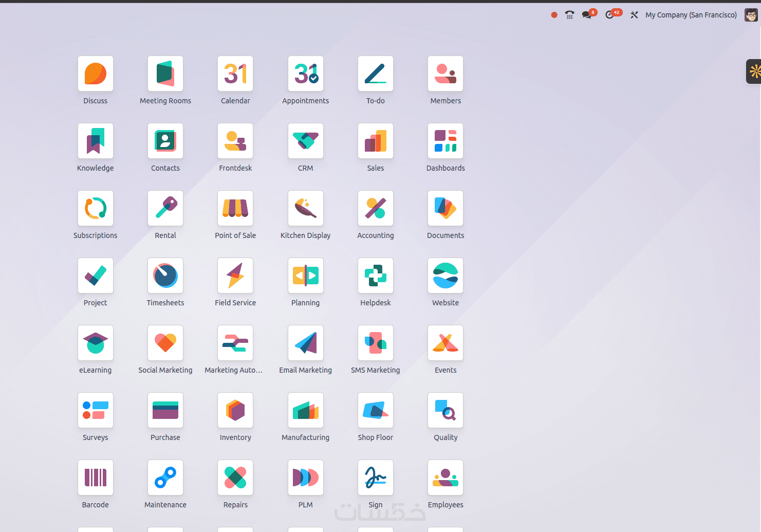Launch the Helpdesk app
Viewport: 761px width, 532px height.
[376, 276]
